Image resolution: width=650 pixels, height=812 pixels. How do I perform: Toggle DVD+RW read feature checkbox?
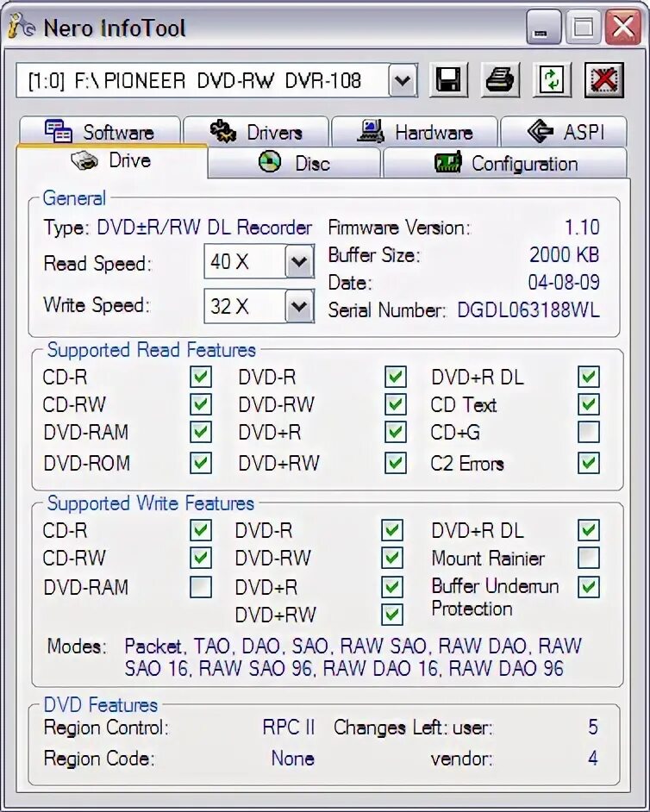point(396,463)
